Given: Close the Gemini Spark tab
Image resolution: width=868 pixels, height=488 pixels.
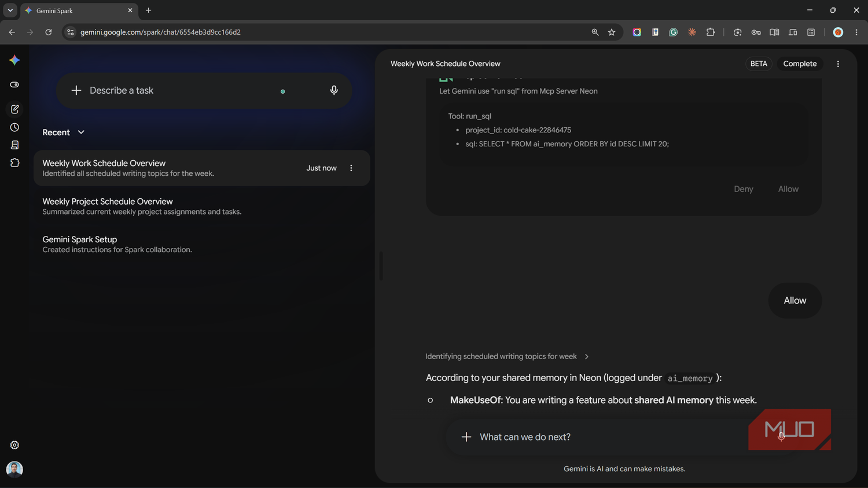Looking at the screenshot, I should point(130,10).
